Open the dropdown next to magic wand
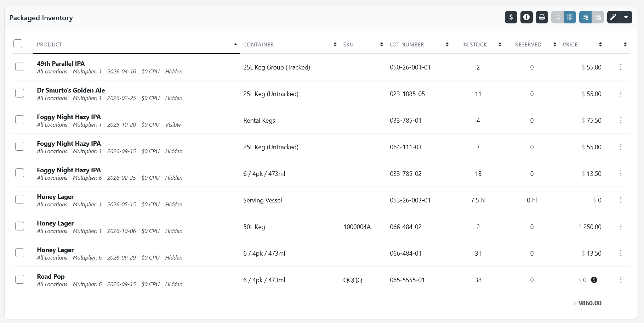The image size is (644, 323). pyautogui.click(x=626, y=17)
